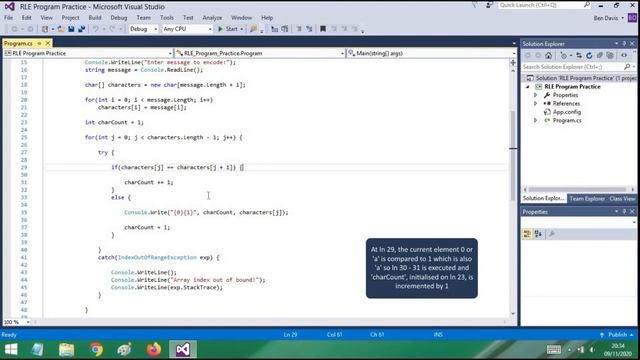This screenshot has height=360, width=640.
Task: Click the Ben Davis account name
Action: [x=606, y=18]
